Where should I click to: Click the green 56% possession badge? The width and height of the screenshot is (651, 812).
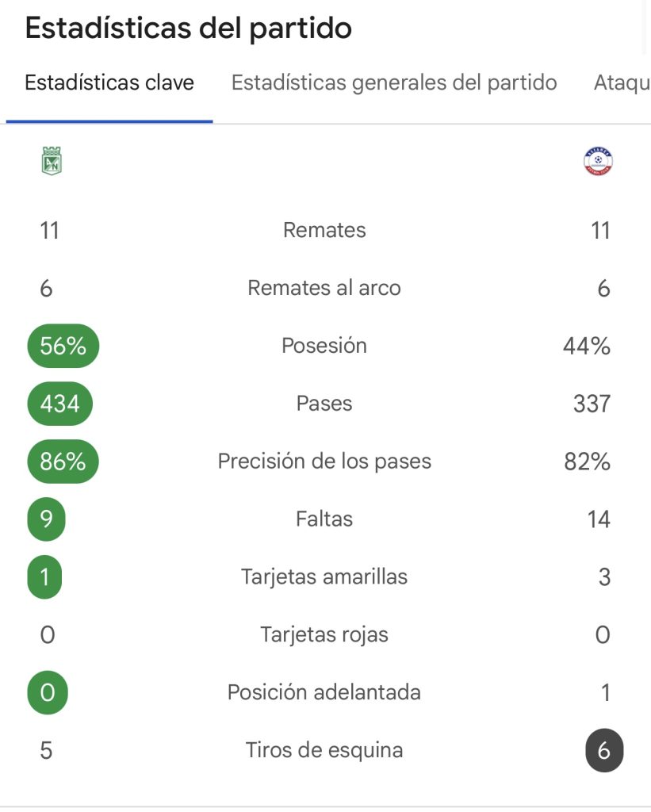(x=63, y=346)
